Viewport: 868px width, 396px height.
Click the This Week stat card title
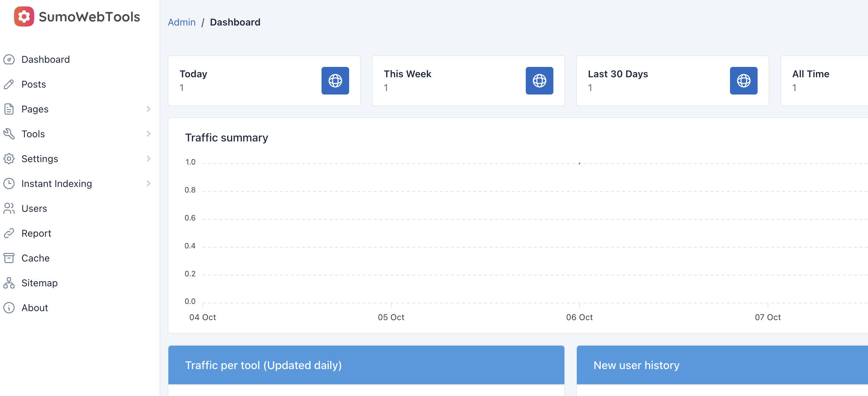pos(408,74)
